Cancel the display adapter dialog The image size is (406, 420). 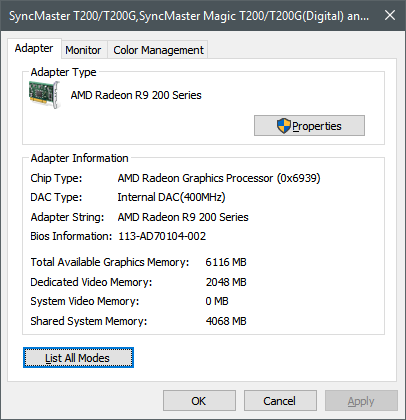(280, 401)
